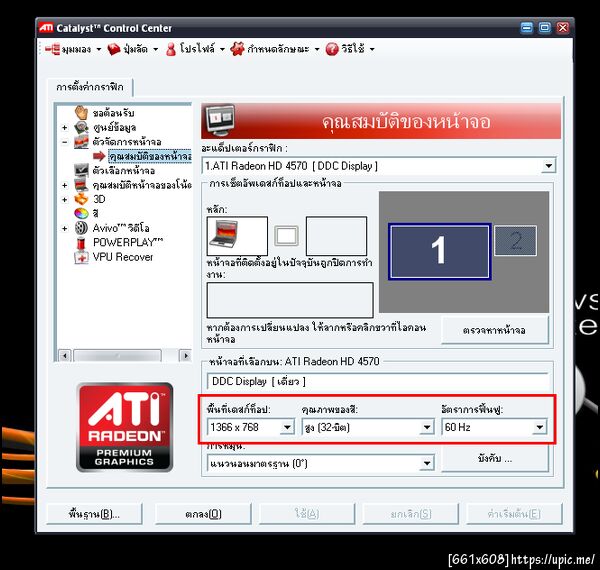Open the 1366 x 768 desktop area dropdown
Viewport: 600px width, 570px height.
pyautogui.click(x=287, y=427)
